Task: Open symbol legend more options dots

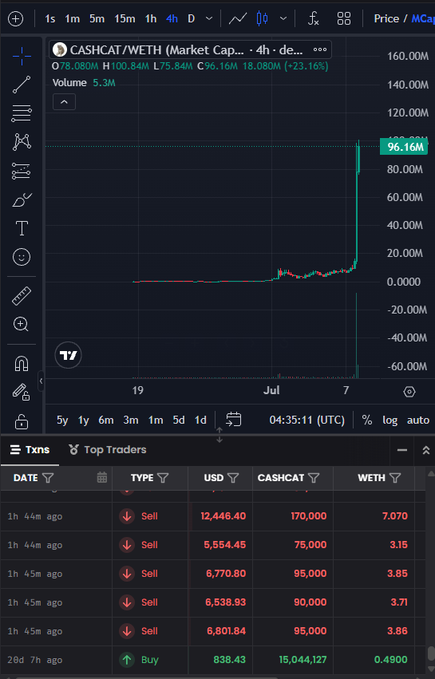Action: click(320, 49)
